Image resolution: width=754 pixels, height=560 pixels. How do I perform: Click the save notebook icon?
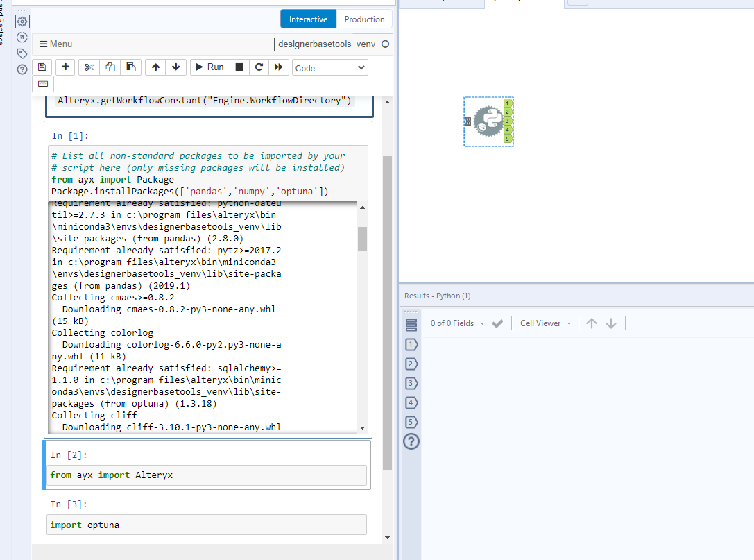click(x=42, y=67)
